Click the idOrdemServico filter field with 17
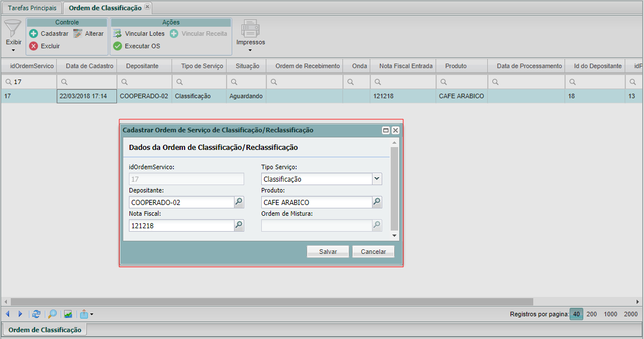This screenshot has width=644, height=339. click(x=29, y=82)
